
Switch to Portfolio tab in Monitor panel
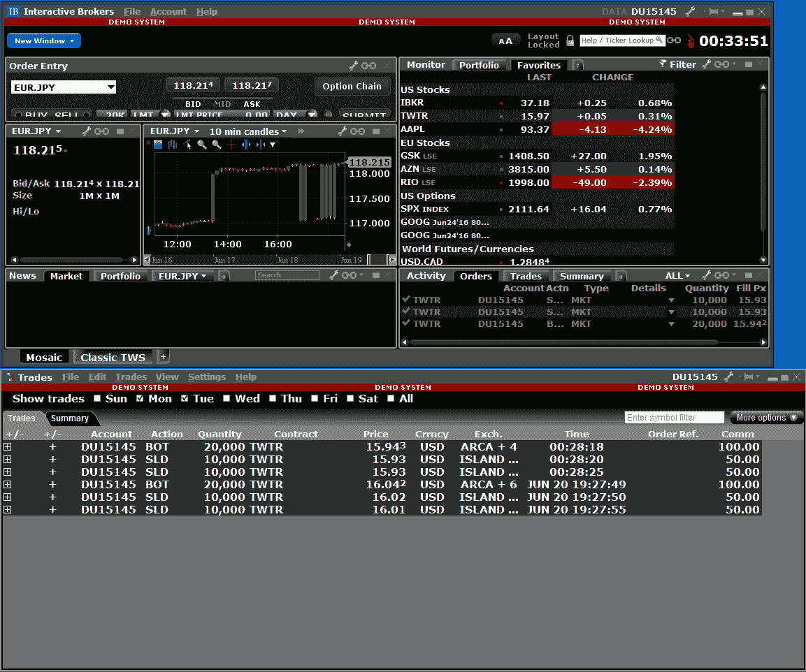tap(479, 65)
